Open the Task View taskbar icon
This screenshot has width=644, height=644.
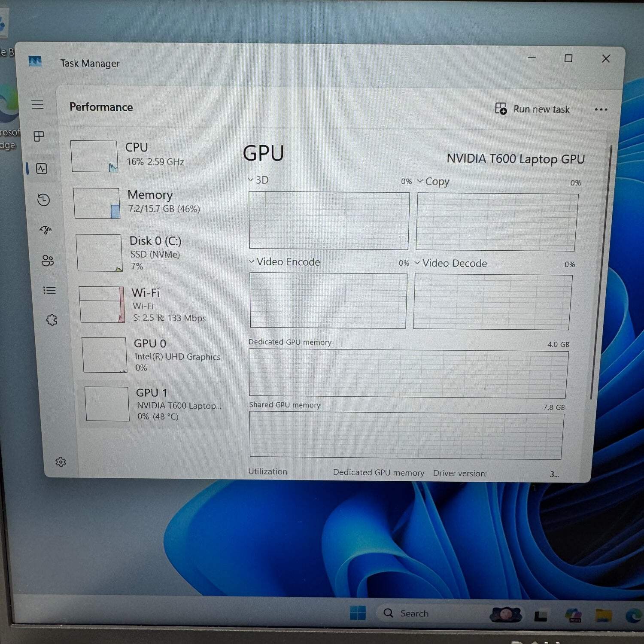pos(541,616)
